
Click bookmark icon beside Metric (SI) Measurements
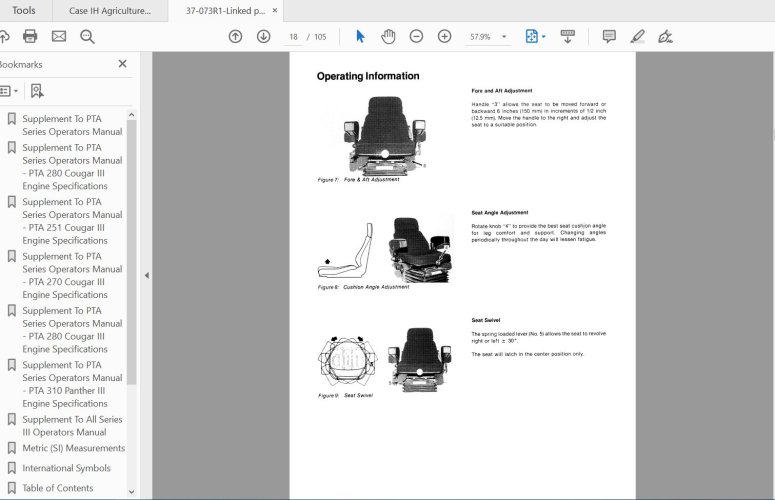[x=12, y=448]
